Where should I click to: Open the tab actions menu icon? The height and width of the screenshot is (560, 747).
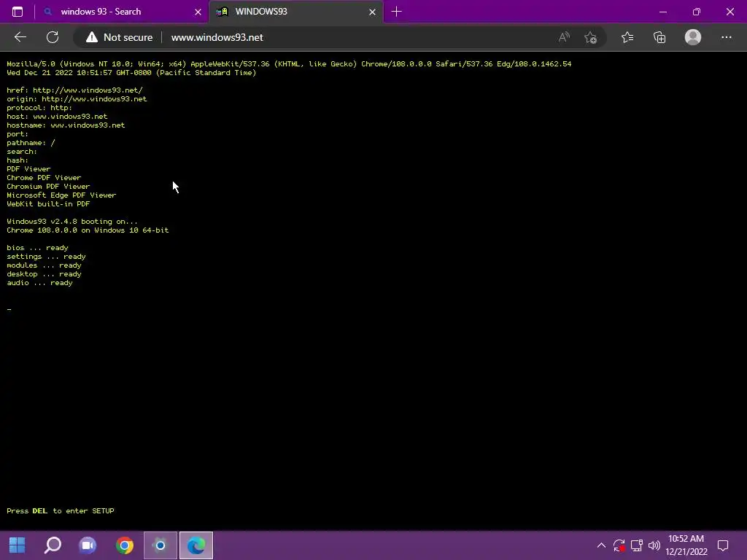[18, 12]
